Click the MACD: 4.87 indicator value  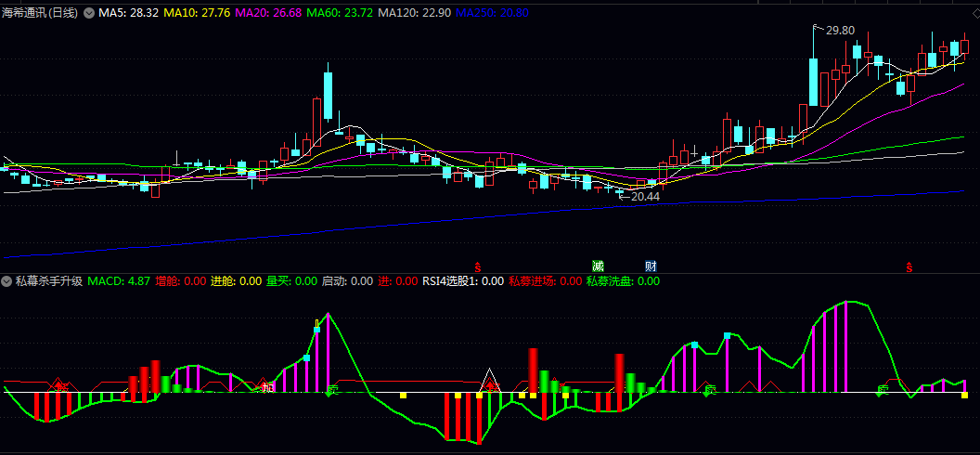[119, 280]
